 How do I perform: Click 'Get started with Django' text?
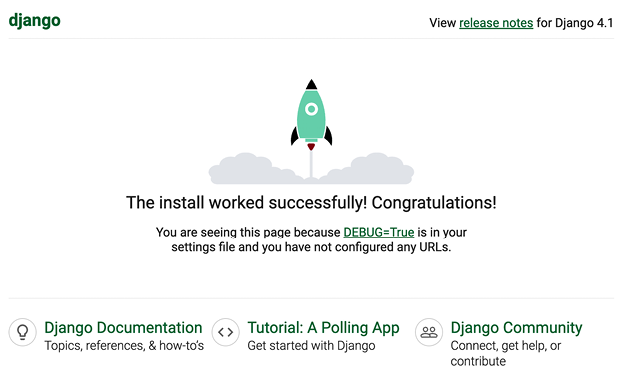pos(311,345)
